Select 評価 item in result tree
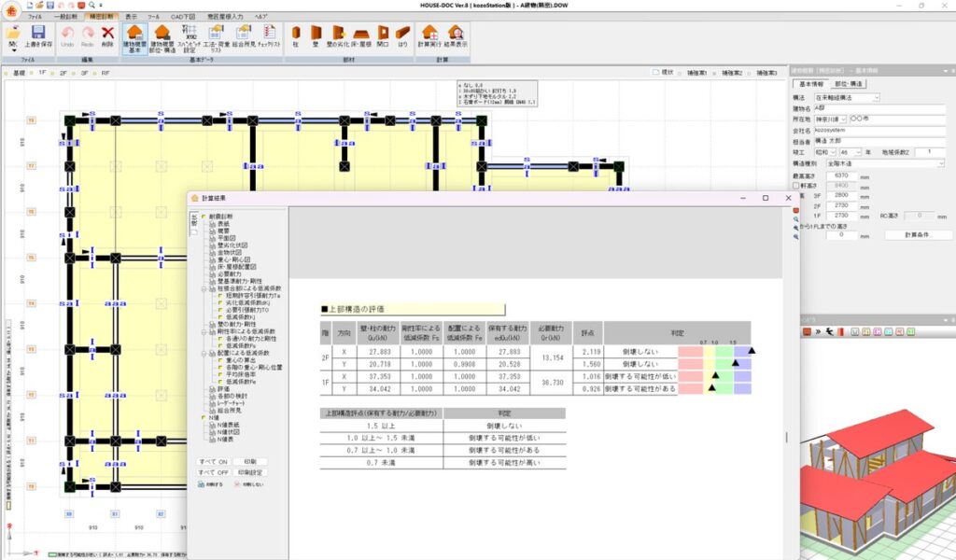The width and height of the screenshot is (956, 560). click(x=224, y=389)
